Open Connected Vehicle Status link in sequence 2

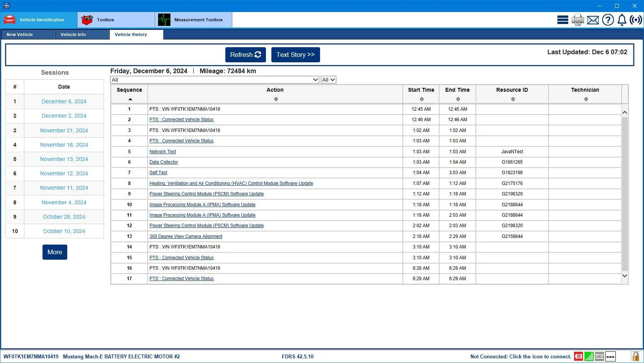tap(182, 120)
